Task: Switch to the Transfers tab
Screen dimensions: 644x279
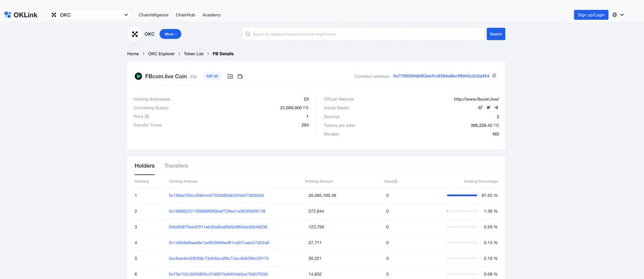Action: [176, 166]
